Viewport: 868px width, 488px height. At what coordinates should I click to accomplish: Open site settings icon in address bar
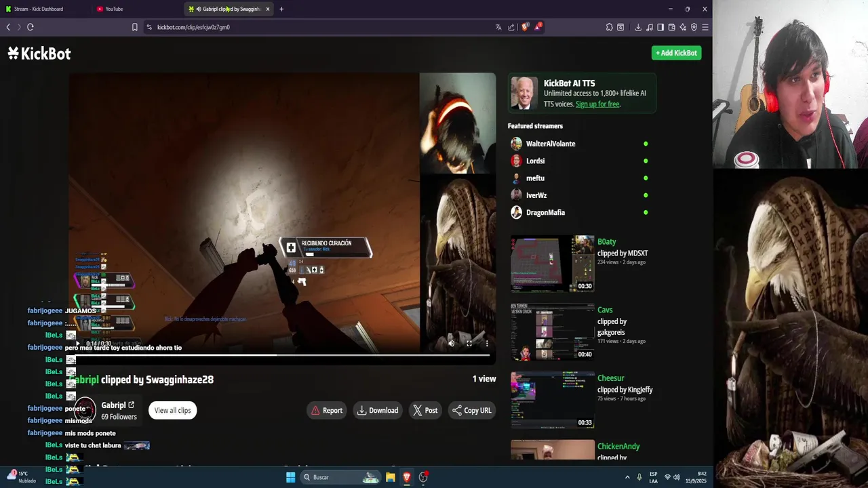click(x=149, y=27)
